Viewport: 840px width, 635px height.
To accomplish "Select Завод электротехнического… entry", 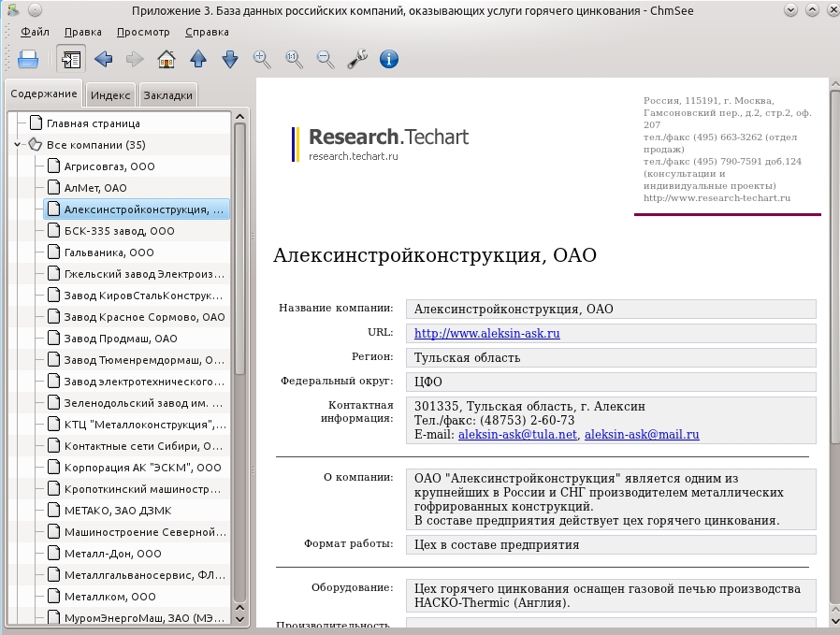I will (x=144, y=382).
